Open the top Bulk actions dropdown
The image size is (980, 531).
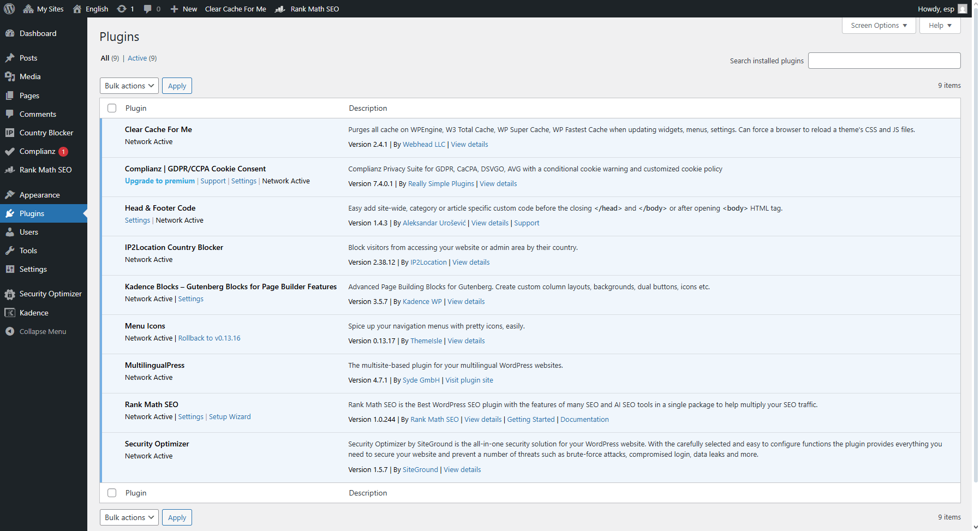(129, 86)
